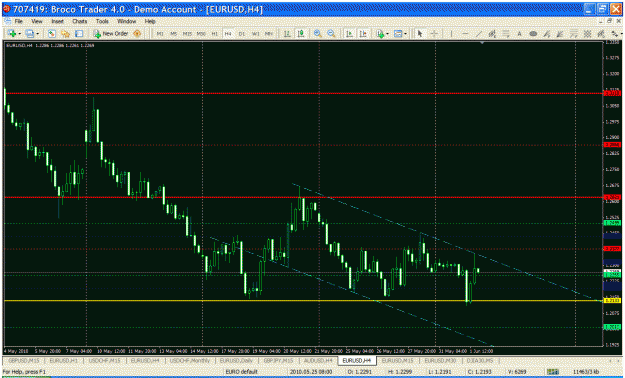This screenshot has width=625, height=378.
Task: Click the chart tabs scroll-right arrow
Action: [618, 361]
